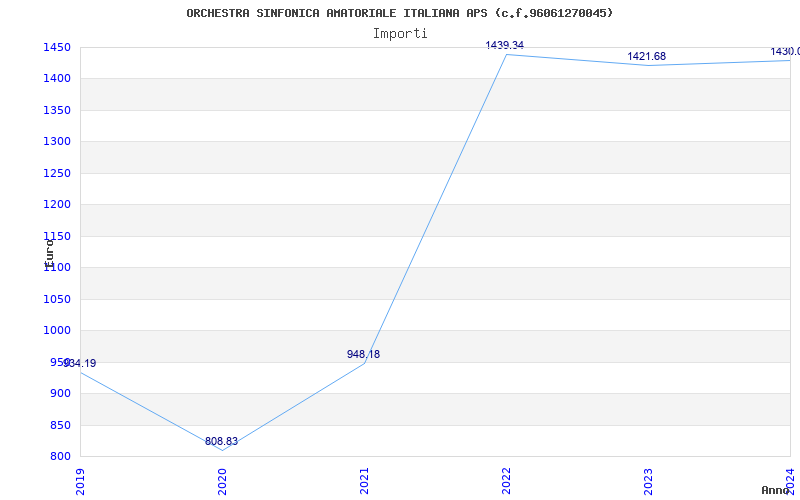Click the 1350 y-axis value
The width and height of the screenshot is (800, 500).
tap(57, 111)
